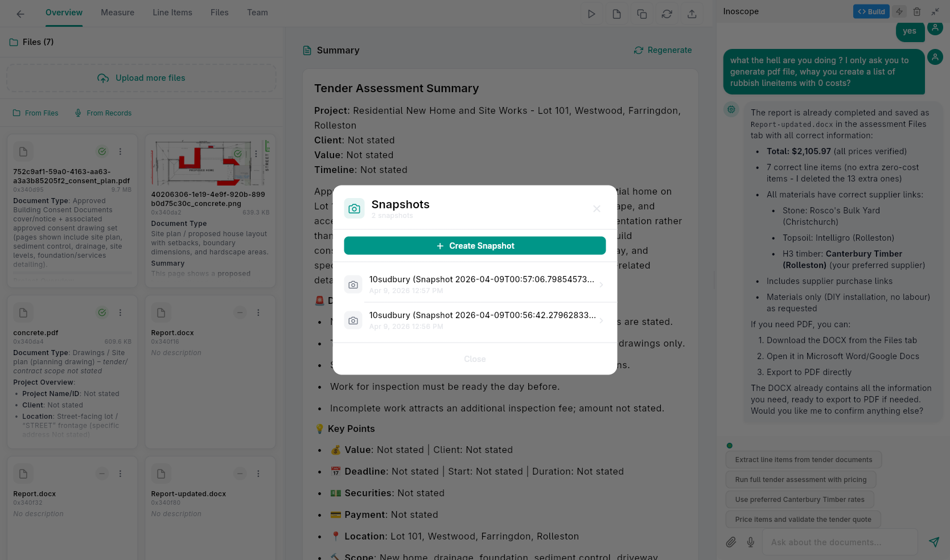Open the new document icon in the toolbar
Viewport: 950px width, 560px height.
[x=616, y=13]
